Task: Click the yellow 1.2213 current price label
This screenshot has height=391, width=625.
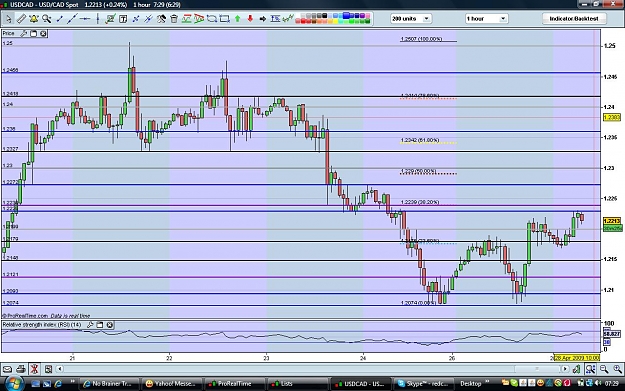Action: pyautogui.click(x=612, y=221)
